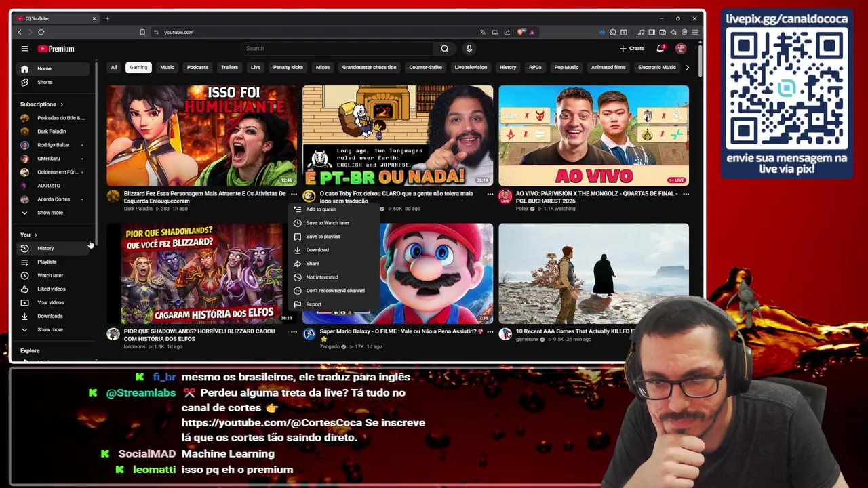Select Download in the video menu
Viewport: 868px width, 488px height.
(332, 250)
